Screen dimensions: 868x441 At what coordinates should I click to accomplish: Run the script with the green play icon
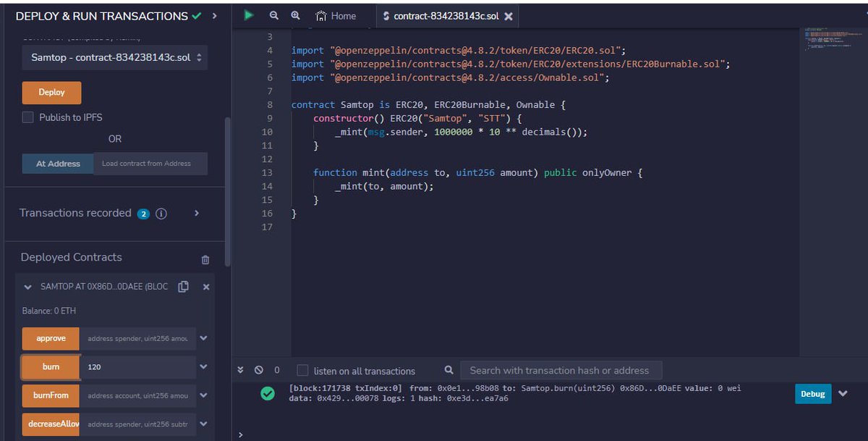point(249,14)
